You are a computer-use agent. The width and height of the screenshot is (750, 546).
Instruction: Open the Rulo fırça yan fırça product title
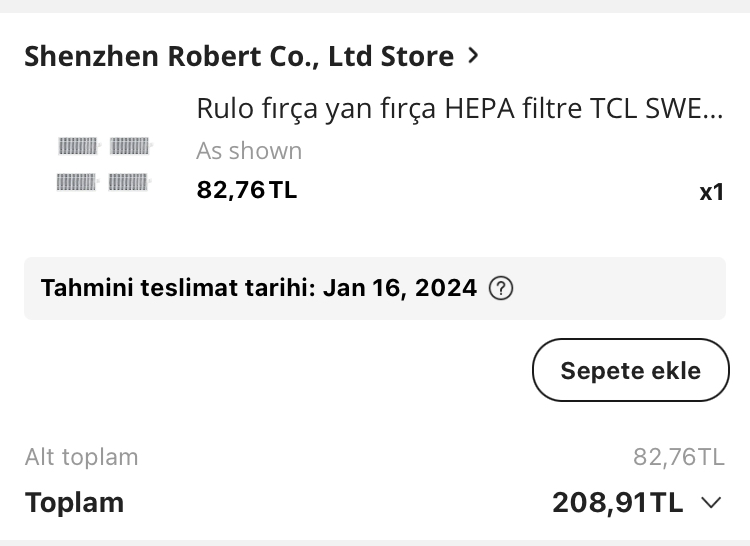(x=460, y=109)
